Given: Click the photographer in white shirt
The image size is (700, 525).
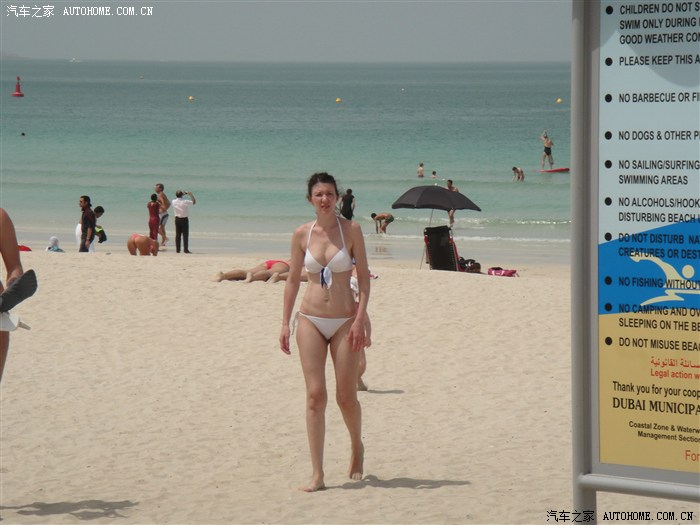Looking at the screenshot, I should click(182, 221).
